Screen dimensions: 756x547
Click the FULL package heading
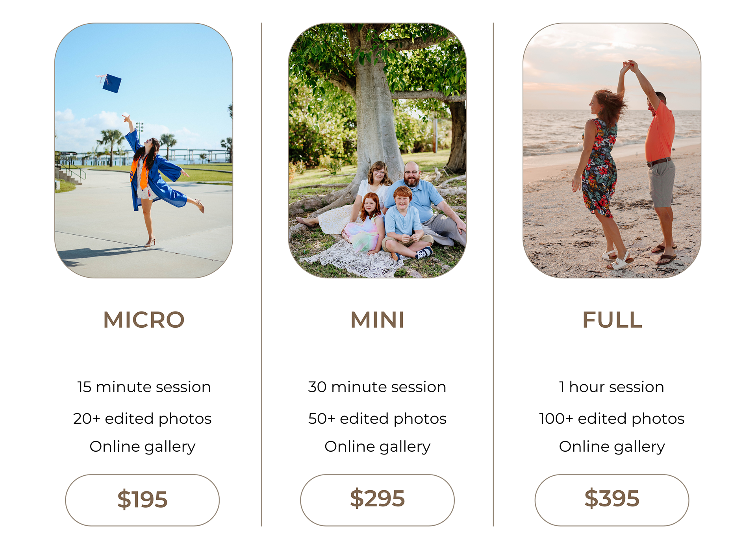(x=612, y=319)
